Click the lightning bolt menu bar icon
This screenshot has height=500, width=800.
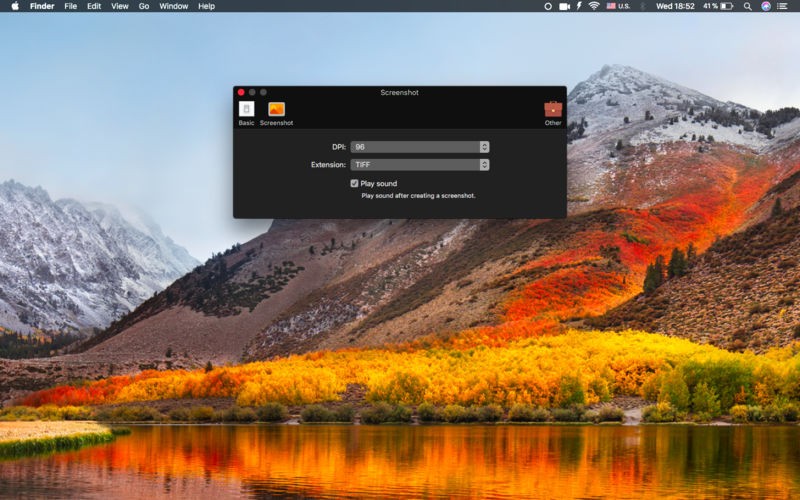[579, 6]
